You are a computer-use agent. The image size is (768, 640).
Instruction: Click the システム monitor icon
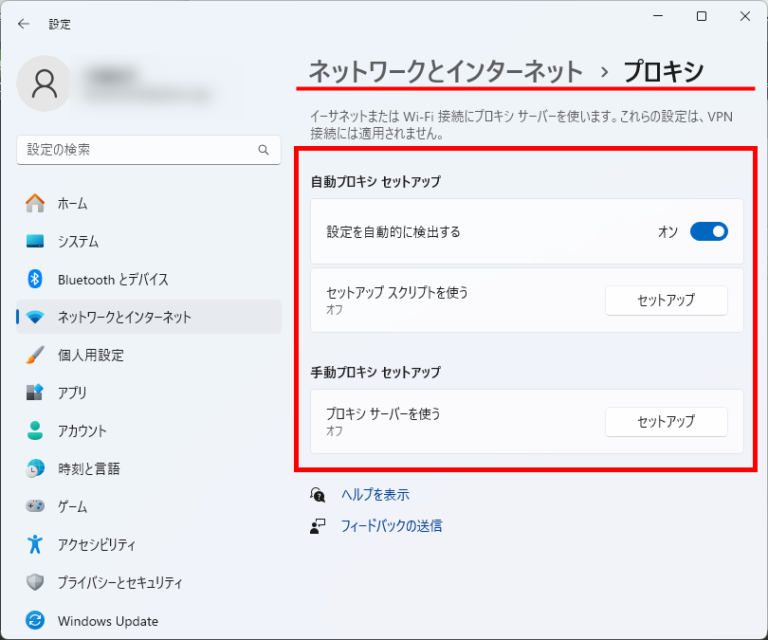coord(35,241)
